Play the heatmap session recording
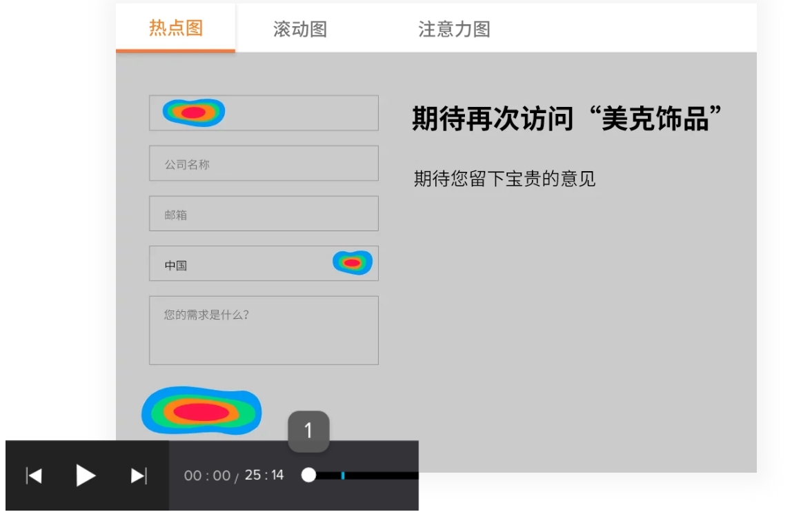 (85, 475)
